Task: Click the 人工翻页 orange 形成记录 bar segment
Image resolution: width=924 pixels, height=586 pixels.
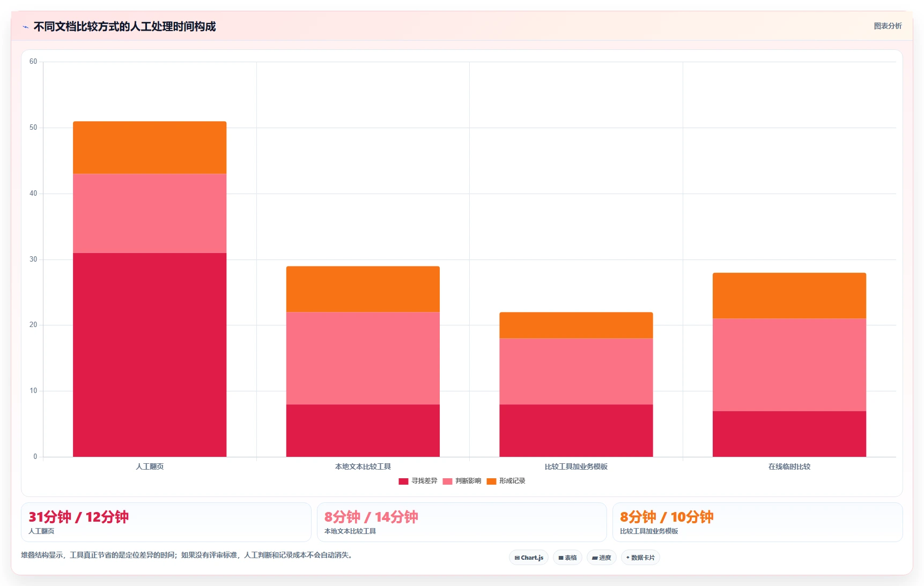Action: (x=150, y=147)
